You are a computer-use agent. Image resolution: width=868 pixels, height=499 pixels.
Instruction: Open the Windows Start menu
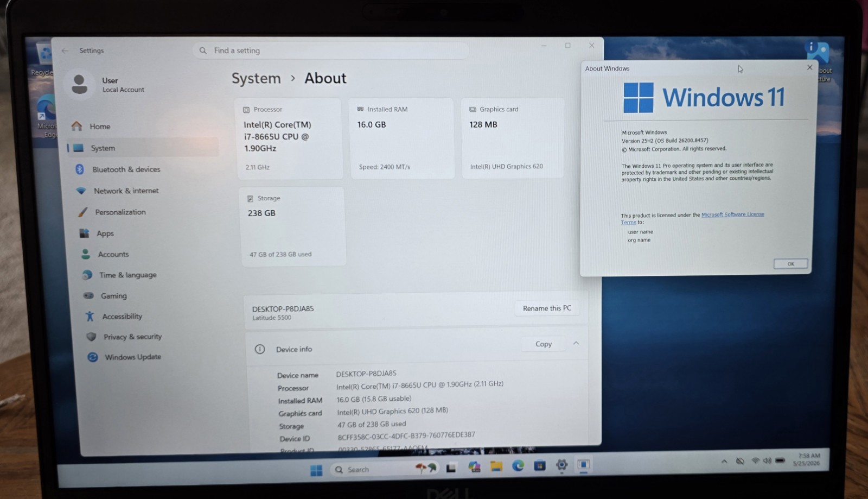(316, 470)
